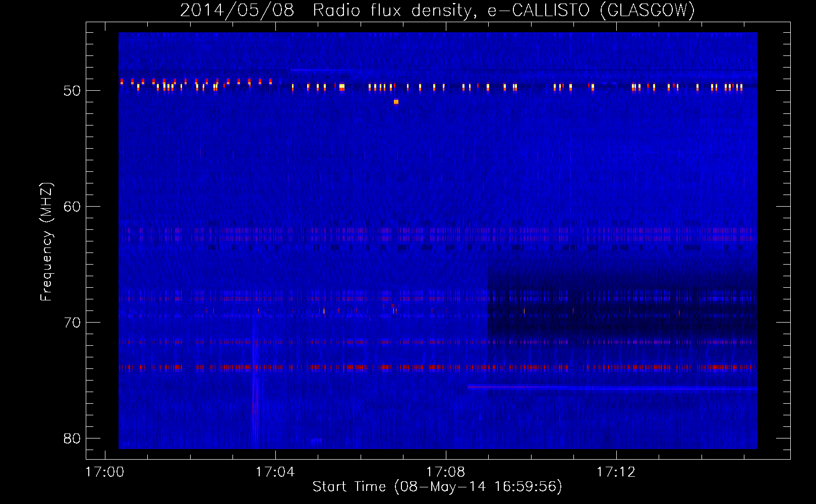Click the 17:12 time tick label

coord(616,472)
